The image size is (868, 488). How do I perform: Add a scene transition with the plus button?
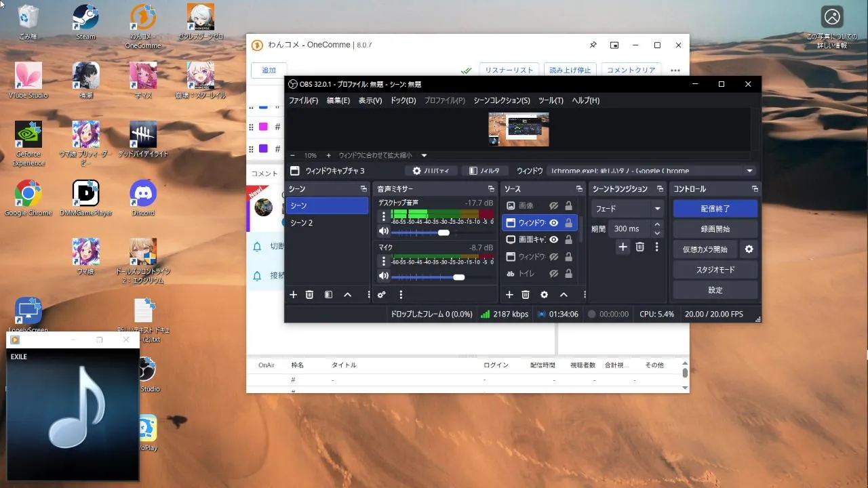(623, 247)
